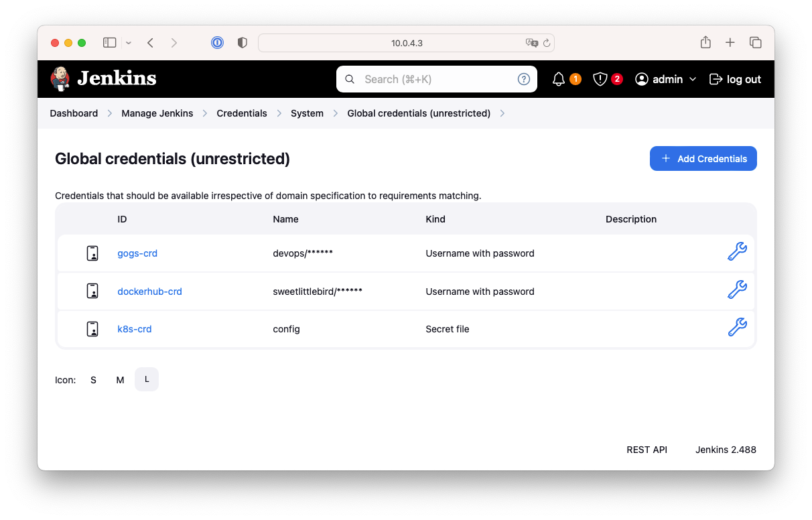The width and height of the screenshot is (812, 520).
Task: Click Username with password in gogs-crd row
Action: pyautogui.click(x=480, y=253)
